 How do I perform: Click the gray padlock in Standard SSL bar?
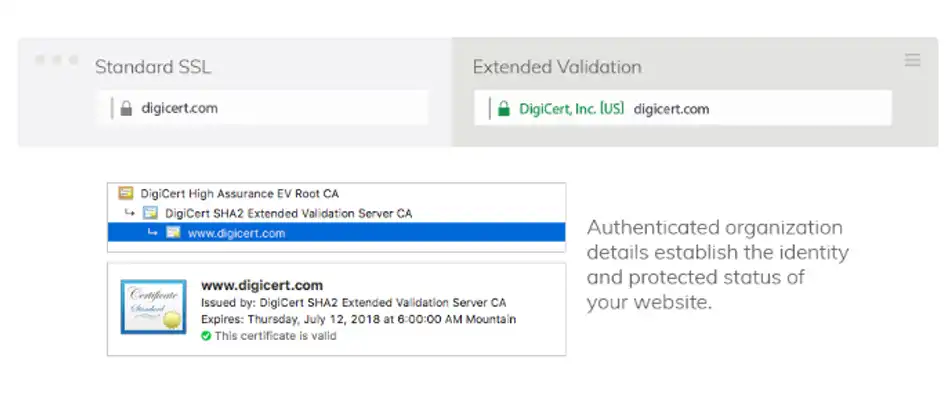[x=126, y=108]
